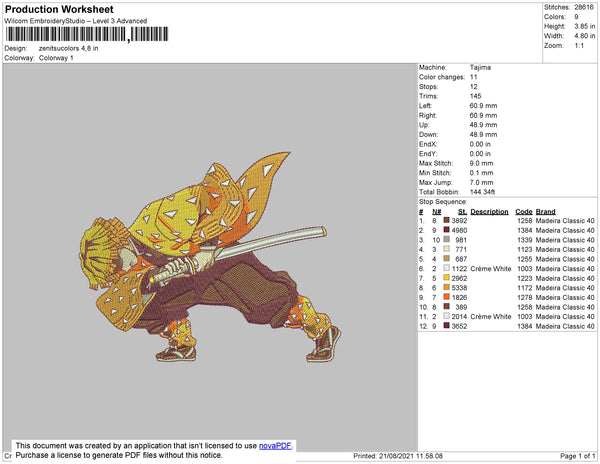Select color swatch for stop 3 (981)
The height and width of the screenshot is (464, 600).
(x=446, y=239)
